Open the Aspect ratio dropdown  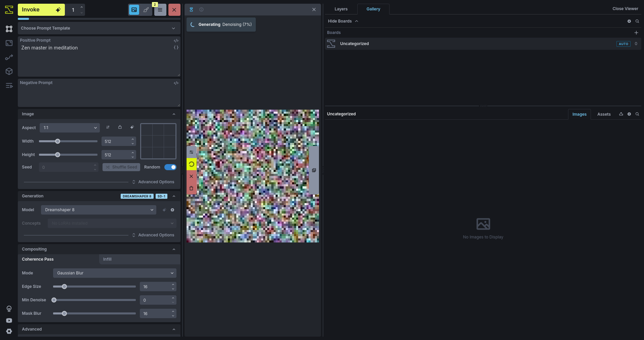(x=70, y=128)
